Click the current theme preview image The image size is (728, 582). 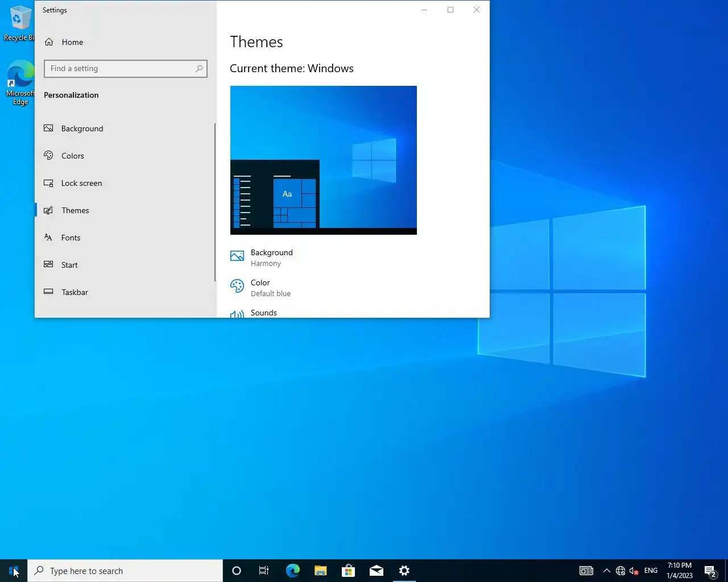pyautogui.click(x=323, y=160)
